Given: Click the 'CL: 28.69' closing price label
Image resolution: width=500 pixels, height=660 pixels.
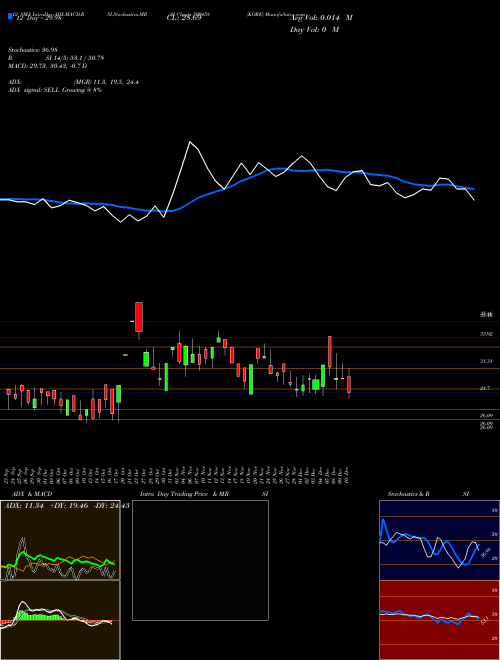Looking at the screenshot, I should coord(184,18).
